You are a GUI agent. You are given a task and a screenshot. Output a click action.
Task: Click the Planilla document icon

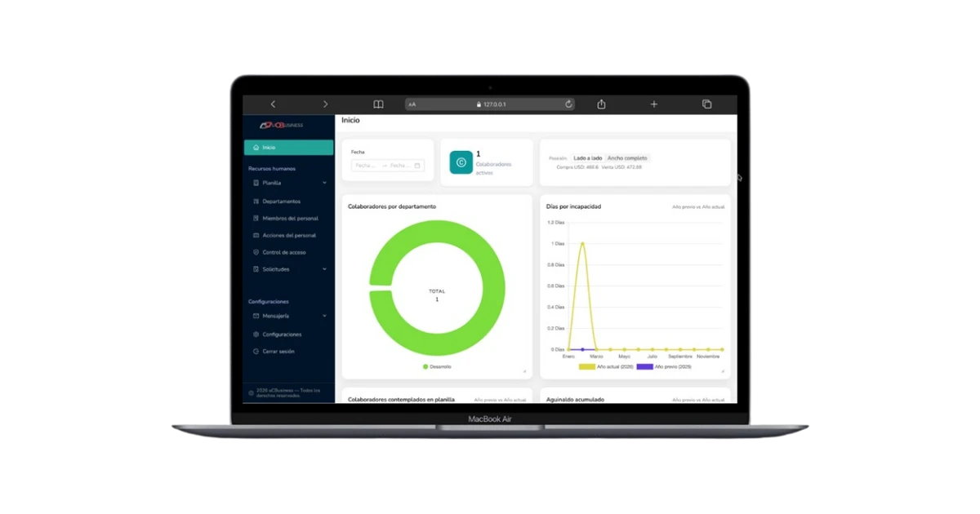(x=256, y=183)
